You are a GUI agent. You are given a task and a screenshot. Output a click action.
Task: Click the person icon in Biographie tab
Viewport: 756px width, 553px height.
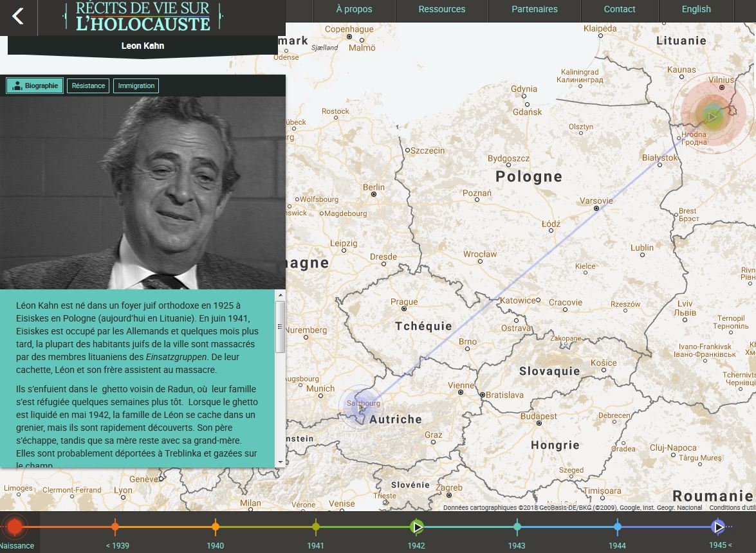point(17,86)
